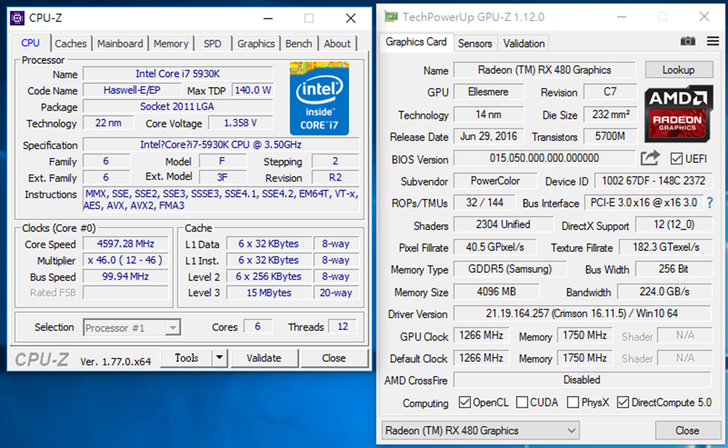728x448 pixels.
Task: Click the Memory Type value GDDR5 (Samsung)
Action: pos(510,269)
